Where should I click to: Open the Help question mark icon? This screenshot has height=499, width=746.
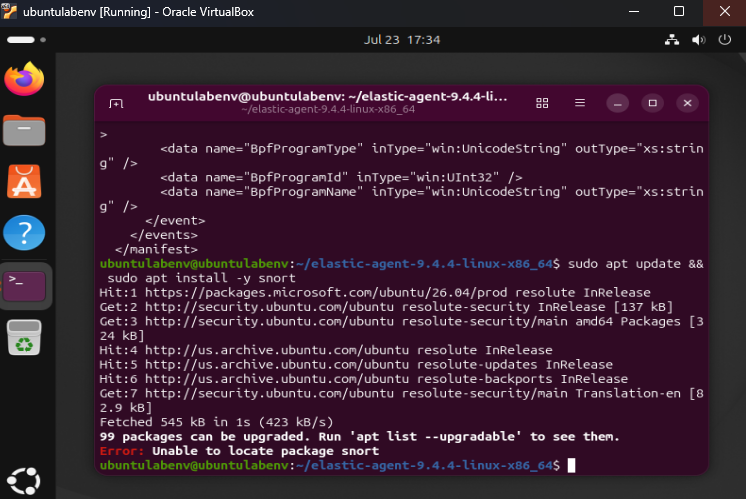(24, 233)
